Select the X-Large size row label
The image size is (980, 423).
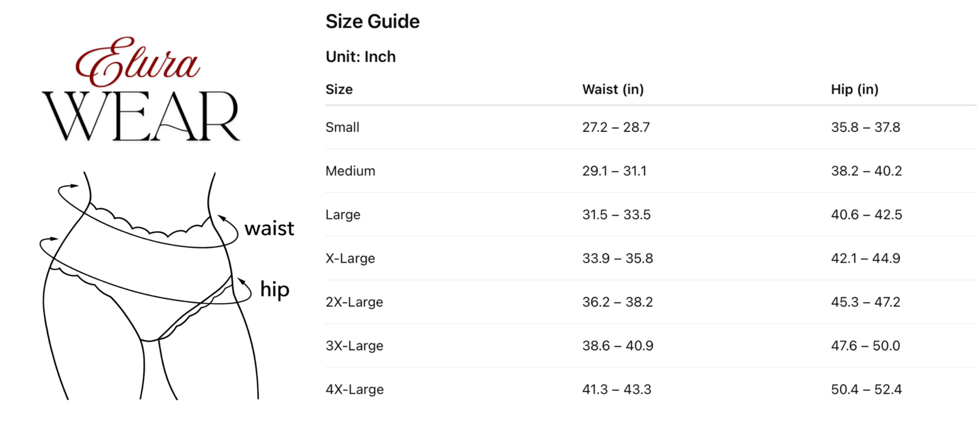[350, 258]
